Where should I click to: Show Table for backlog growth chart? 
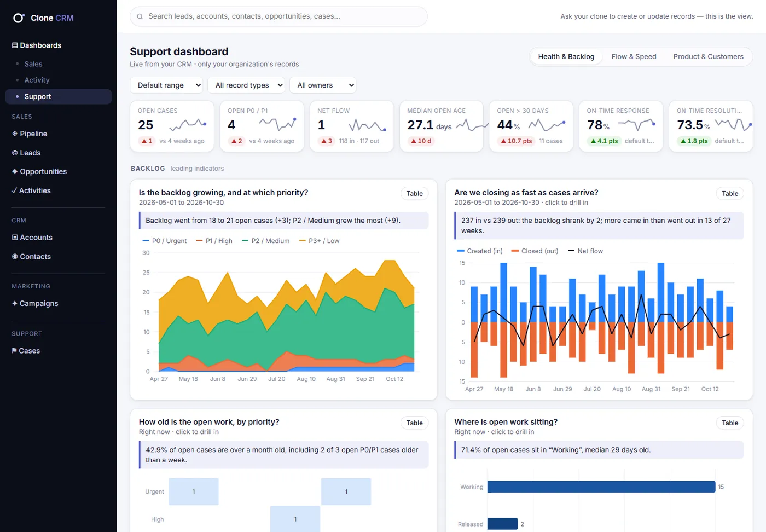(415, 193)
